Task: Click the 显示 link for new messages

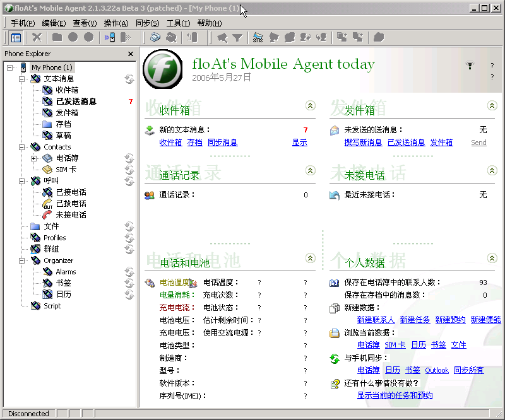Action: tap(299, 143)
